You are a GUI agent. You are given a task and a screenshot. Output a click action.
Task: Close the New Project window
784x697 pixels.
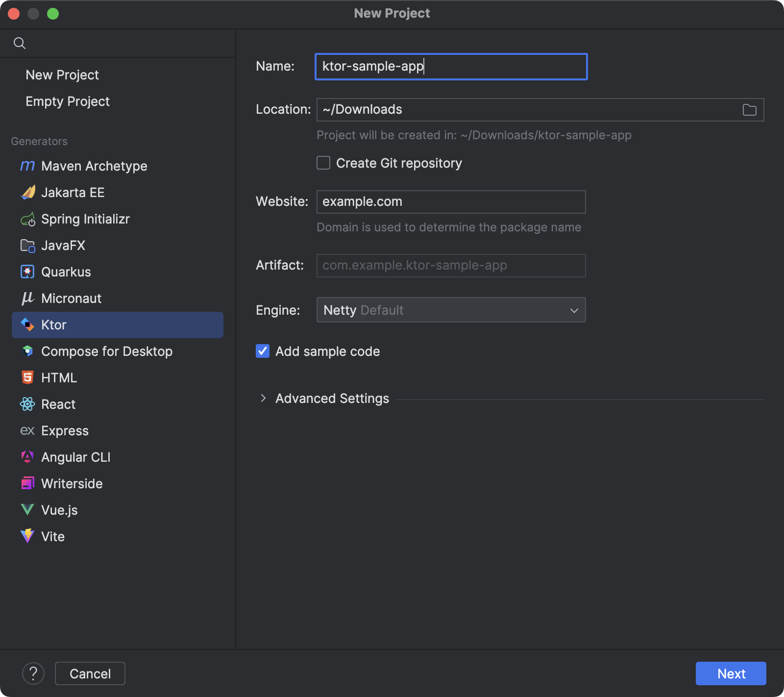pyautogui.click(x=14, y=14)
